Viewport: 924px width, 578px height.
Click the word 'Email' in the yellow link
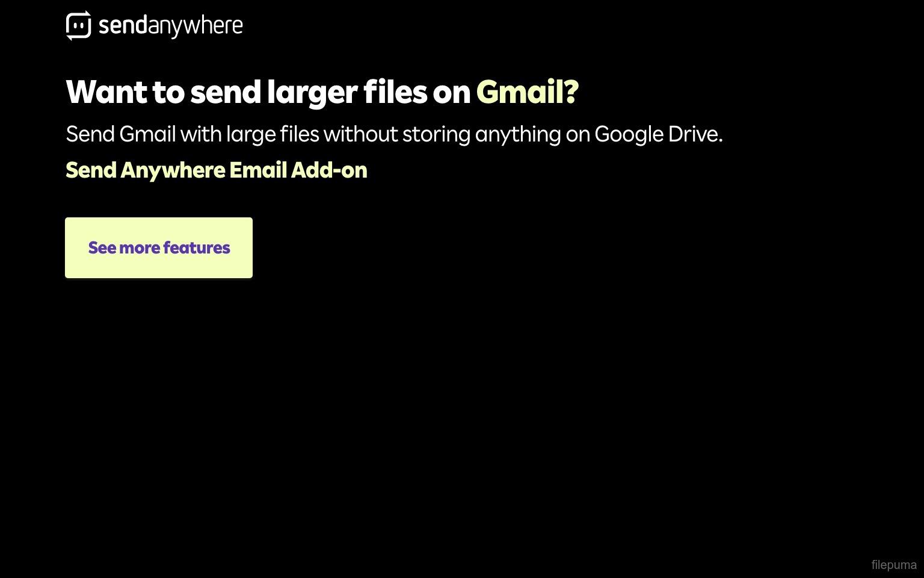[258, 170]
